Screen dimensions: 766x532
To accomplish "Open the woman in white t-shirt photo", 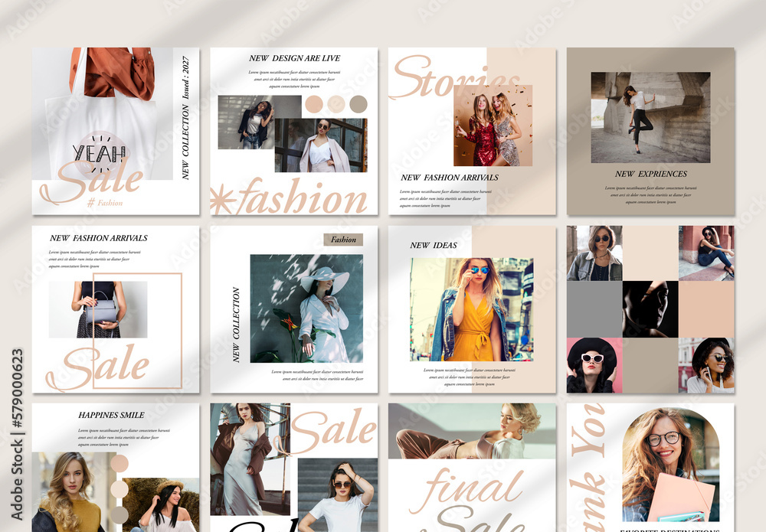I will pos(338,495).
